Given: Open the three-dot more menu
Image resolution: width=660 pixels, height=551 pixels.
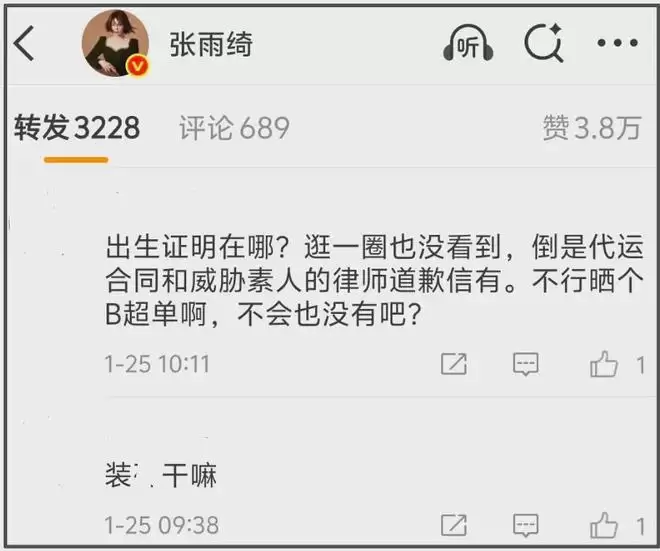Looking at the screenshot, I should [617, 43].
